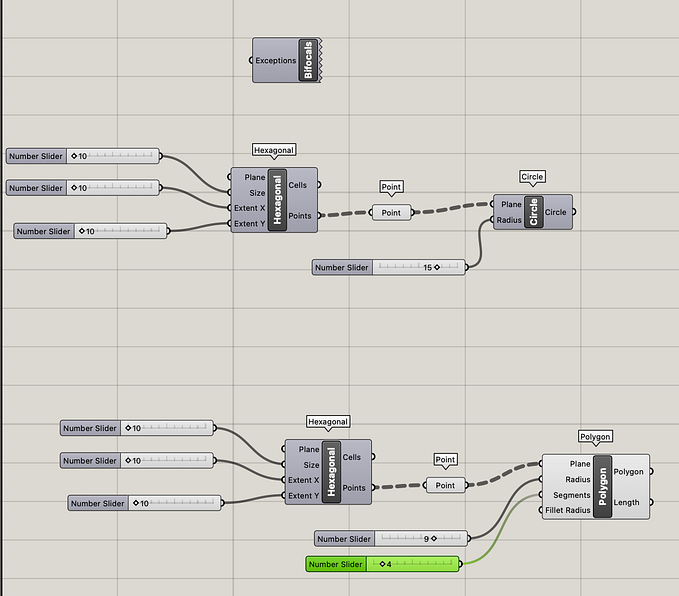The height and width of the screenshot is (596, 679).
Task: Click the Fillet Radius input of Polygon
Action: [x=568, y=510]
